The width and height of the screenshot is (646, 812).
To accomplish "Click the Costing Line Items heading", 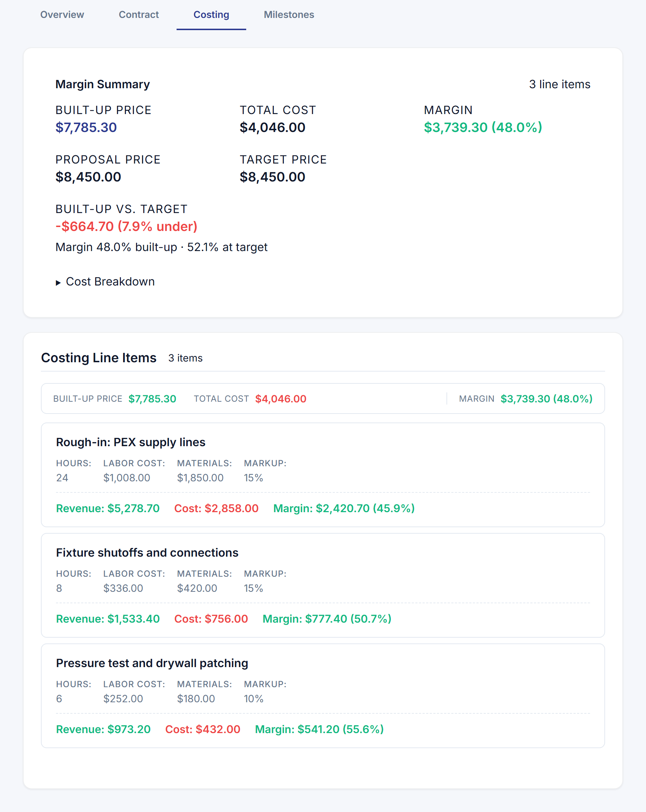I will [x=99, y=358].
